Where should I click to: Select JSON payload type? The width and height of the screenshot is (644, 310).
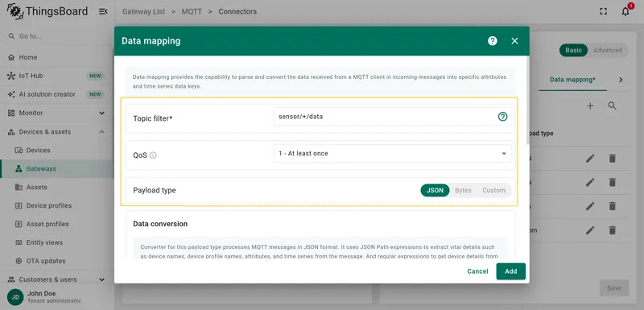[435, 191]
